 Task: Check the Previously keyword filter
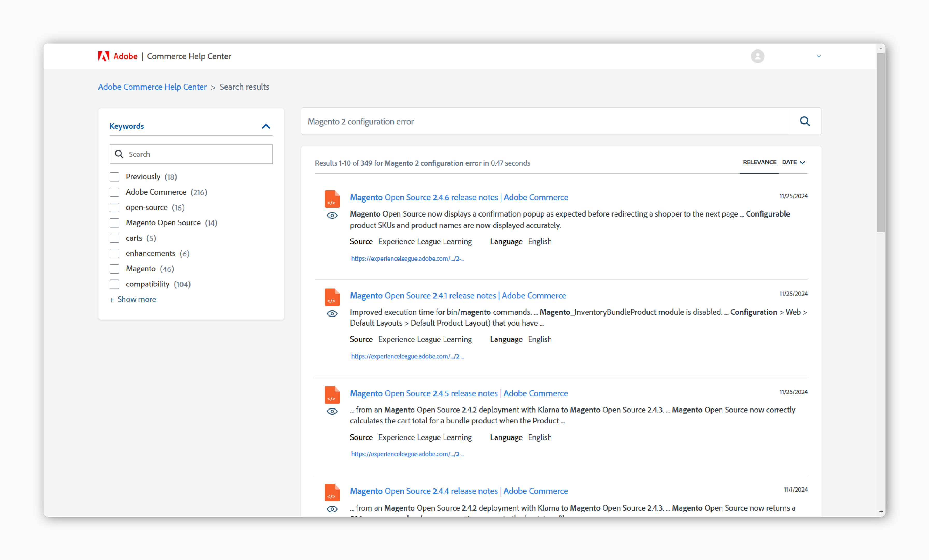point(114,177)
